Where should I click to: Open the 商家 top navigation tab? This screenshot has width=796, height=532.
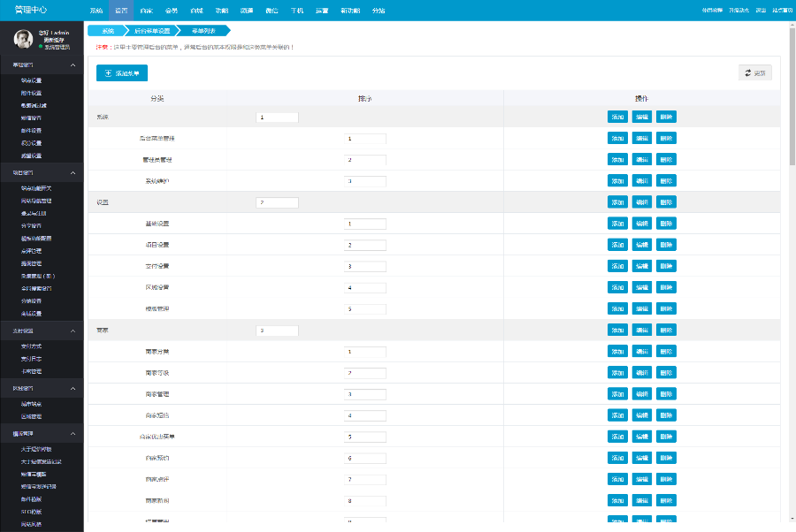point(146,11)
